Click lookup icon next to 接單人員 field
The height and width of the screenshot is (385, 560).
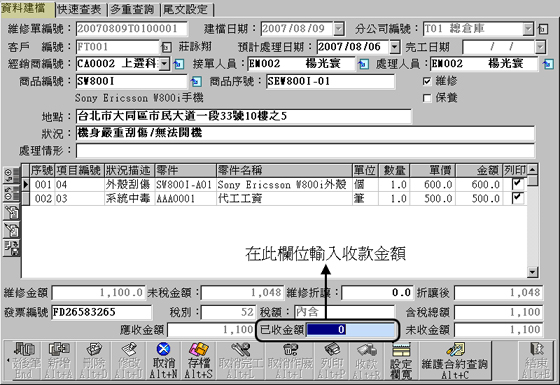pyautogui.click(x=363, y=64)
